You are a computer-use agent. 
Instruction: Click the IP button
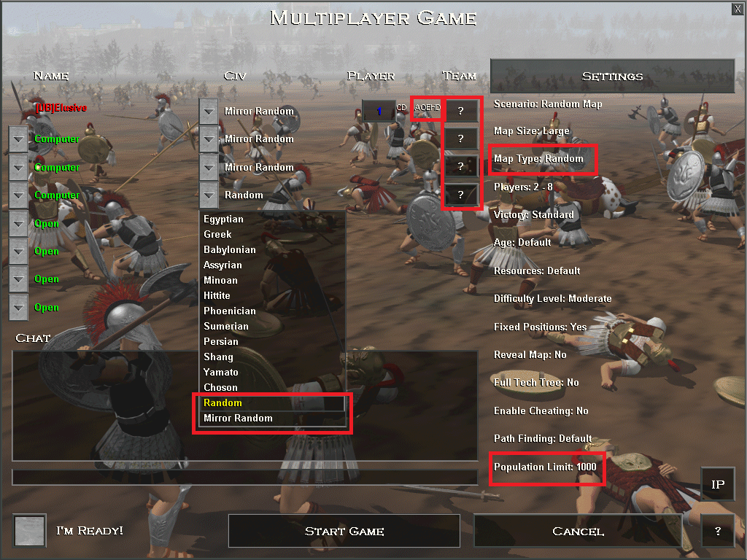(x=718, y=484)
